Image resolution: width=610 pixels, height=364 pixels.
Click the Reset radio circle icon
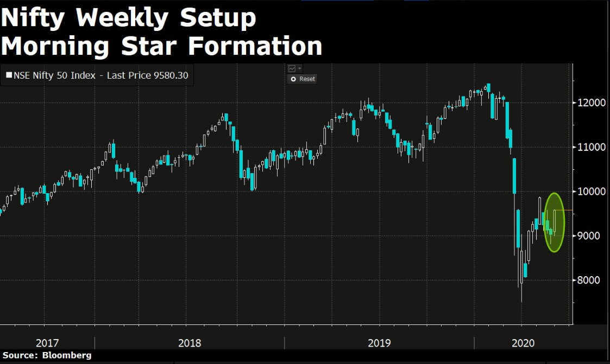point(293,79)
